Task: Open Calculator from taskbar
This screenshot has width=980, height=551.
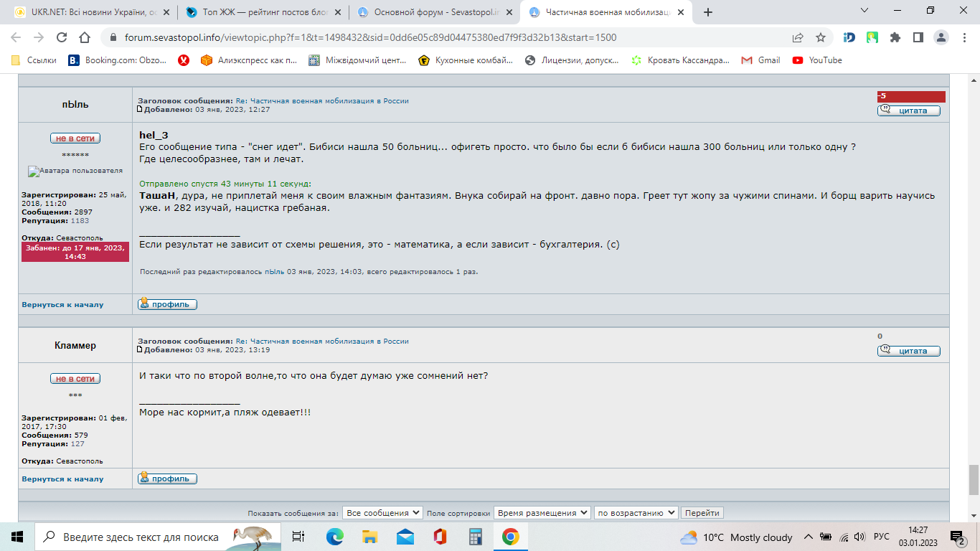Action: pos(476,537)
